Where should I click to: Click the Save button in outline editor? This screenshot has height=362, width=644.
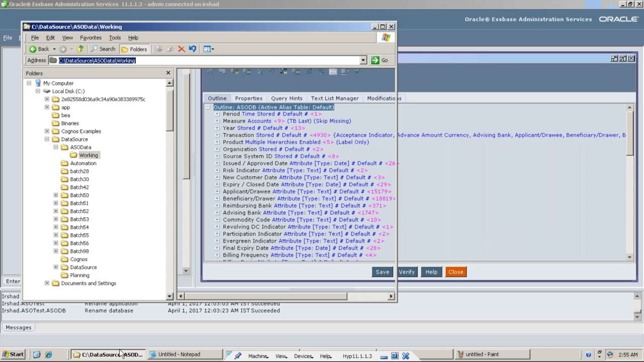click(x=382, y=272)
